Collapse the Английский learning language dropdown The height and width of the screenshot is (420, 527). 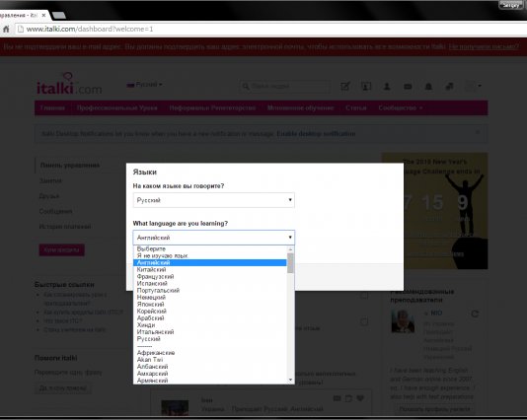(214, 238)
